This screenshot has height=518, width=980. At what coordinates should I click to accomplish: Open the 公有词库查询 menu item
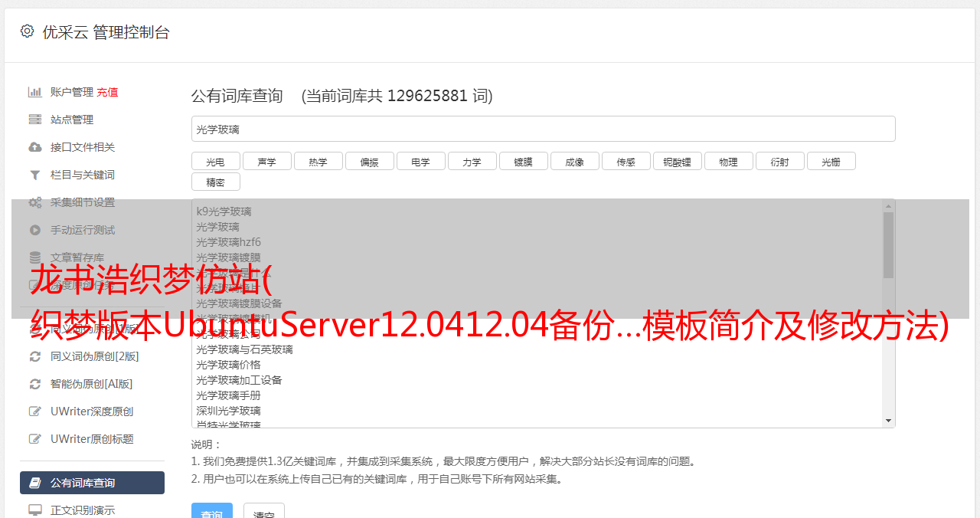coord(92,483)
